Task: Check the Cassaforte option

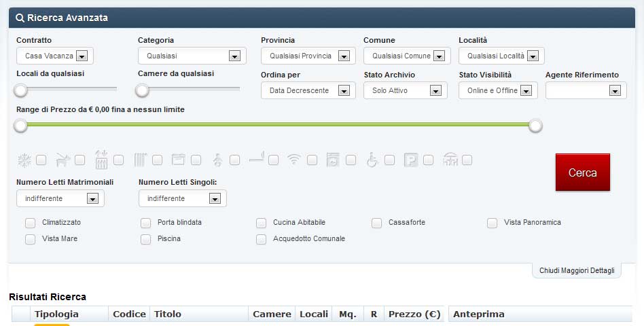Action: pyautogui.click(x=376, y=223)
